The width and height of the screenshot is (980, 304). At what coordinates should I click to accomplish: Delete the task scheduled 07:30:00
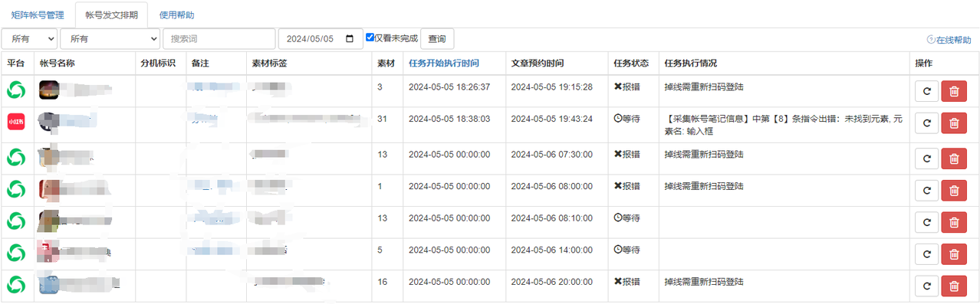click(954, 159)
